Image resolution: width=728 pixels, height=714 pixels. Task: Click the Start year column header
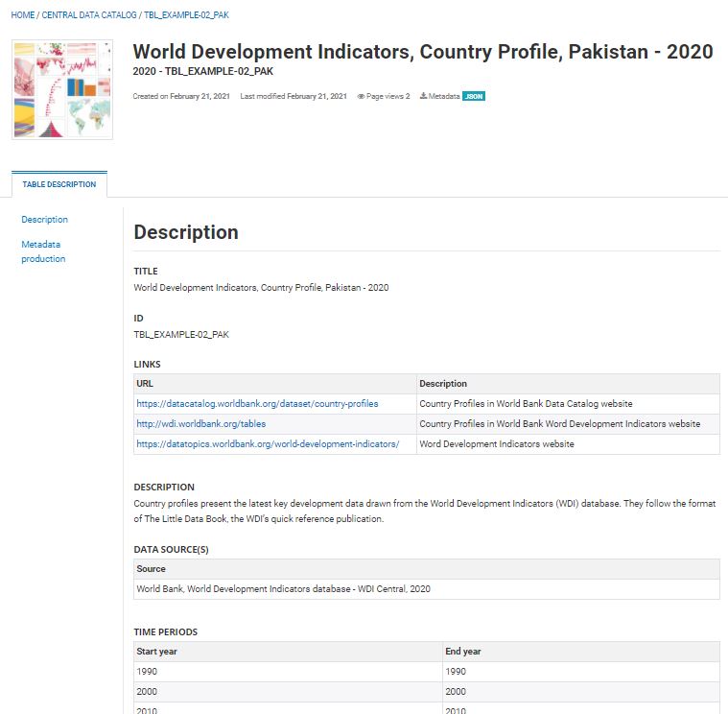click(156, 652)
